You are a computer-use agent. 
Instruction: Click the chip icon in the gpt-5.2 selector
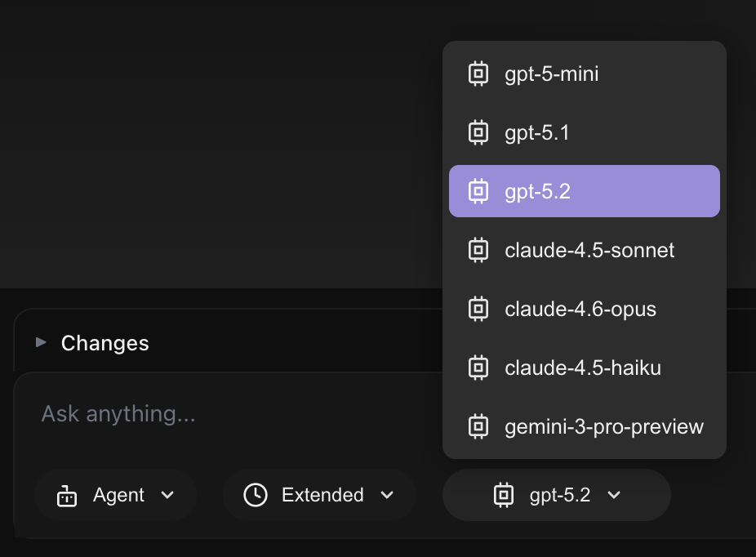pos(504,495)
